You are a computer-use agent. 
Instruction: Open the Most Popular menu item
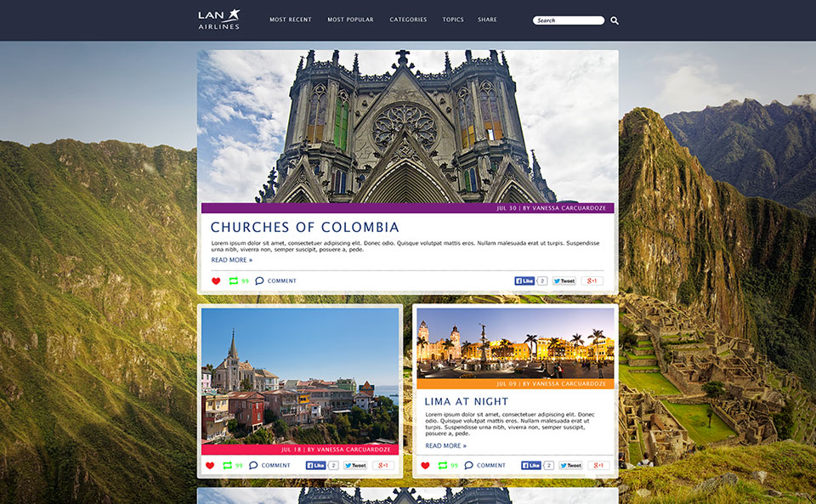pos(350,20)
